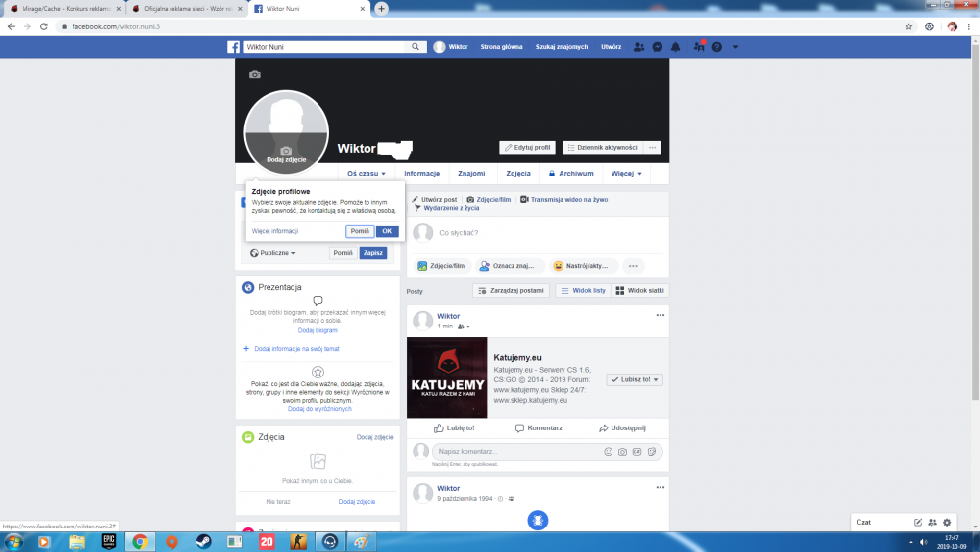Click Napisz komentarz input
The image size is (980, 552).
(517, 451)
